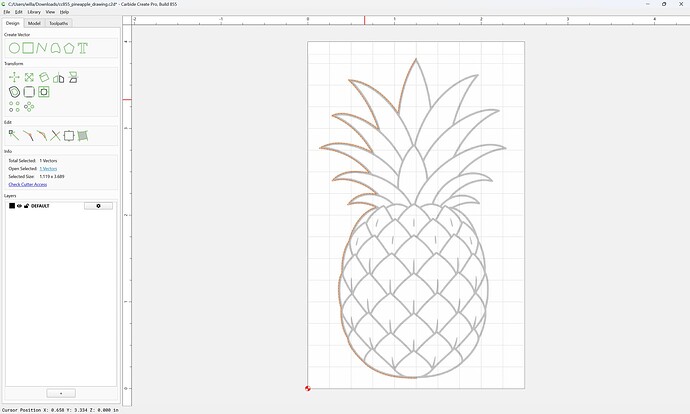The image size is (690, 414).
Task: Open the View menu
Action: tap(50, 12)
